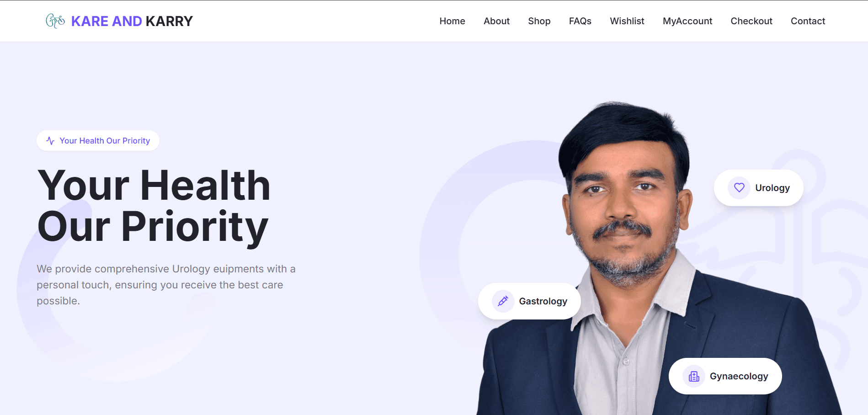Viewport: 868px width, 415px height.
Task: Click the Contact nav link
Action: 808,21
